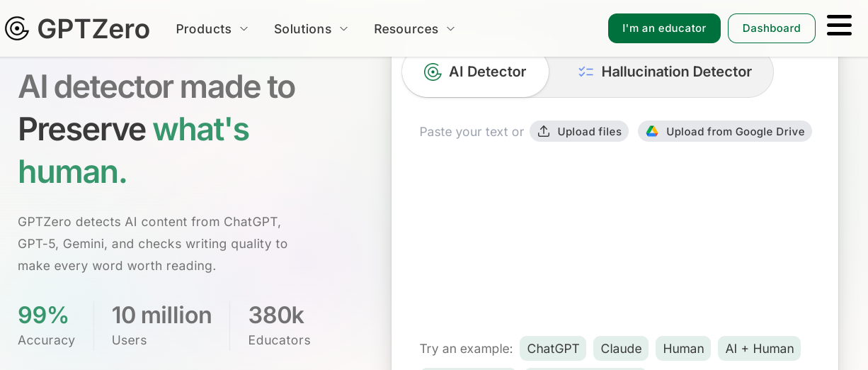Try the ChatGPT example text

tap(553, 348)
